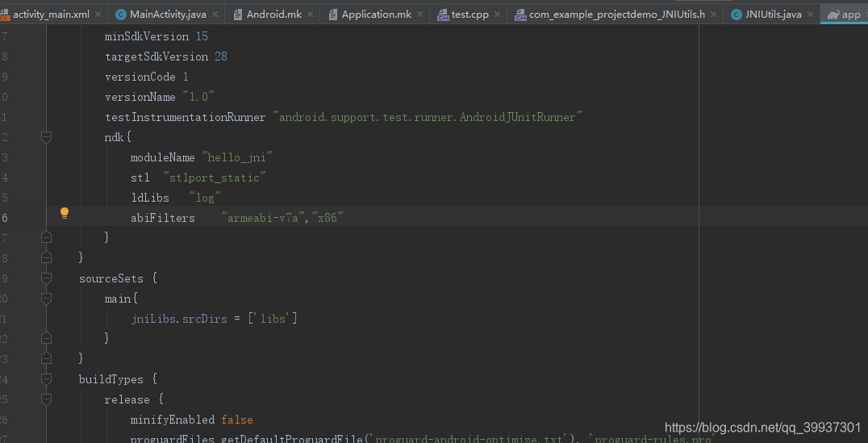Click fold end marker below jniLibs.srcDirs line

[47, 338]
